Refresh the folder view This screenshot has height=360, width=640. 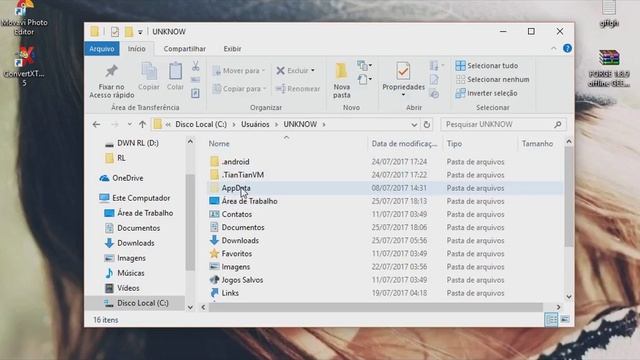point(427,124)
